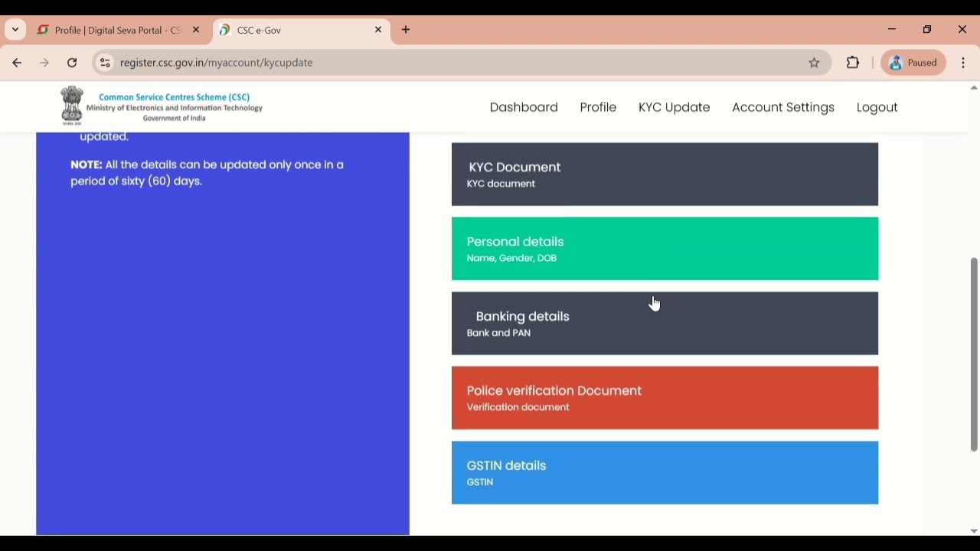The height and width of the screenshot is (551, 980).
Task: Close the CSC e-Gov tab
Action: click(379, 31)
